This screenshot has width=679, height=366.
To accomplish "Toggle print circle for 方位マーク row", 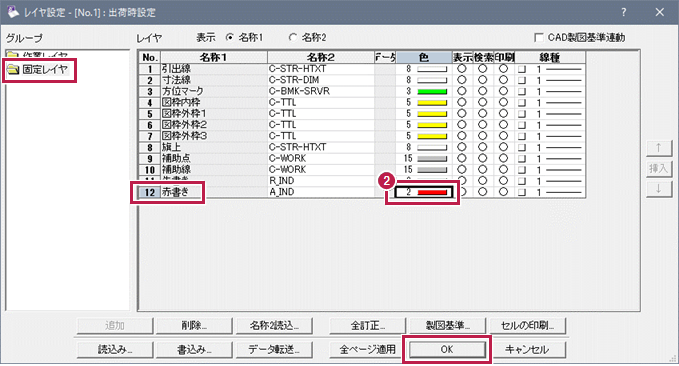I will click(503, 91).
